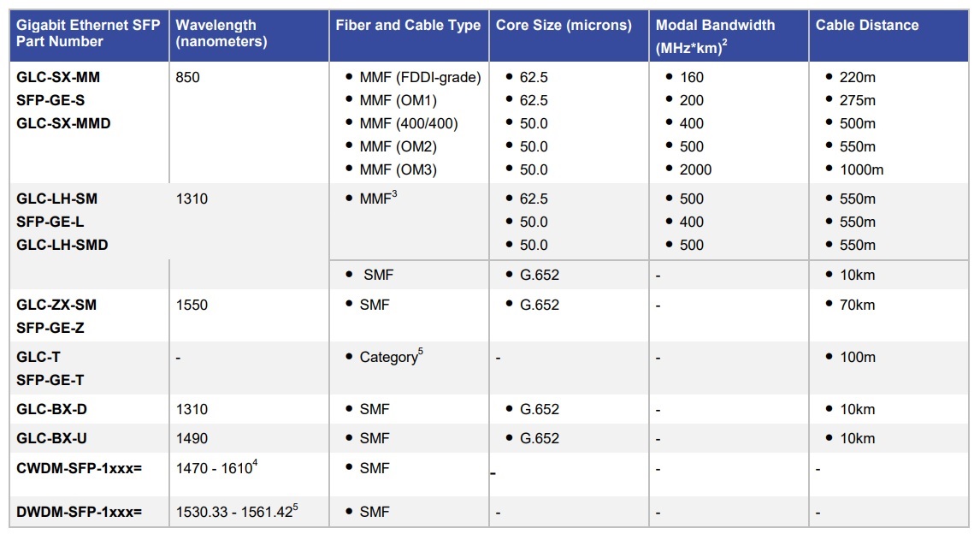Screen dimensions: 980x540
Task: Select the Wavelength (nanometers) column header
Action: point(221,33)
